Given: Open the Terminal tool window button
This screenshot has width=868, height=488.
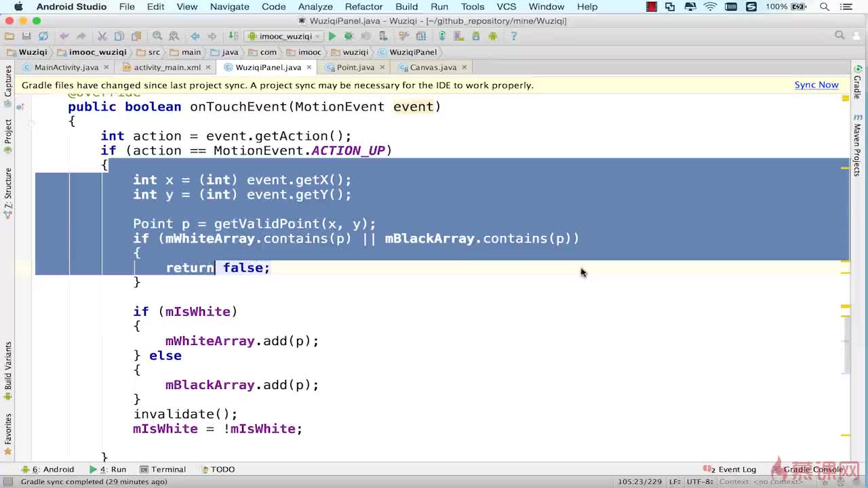Looking at the screenshot, I should [163, 469].
